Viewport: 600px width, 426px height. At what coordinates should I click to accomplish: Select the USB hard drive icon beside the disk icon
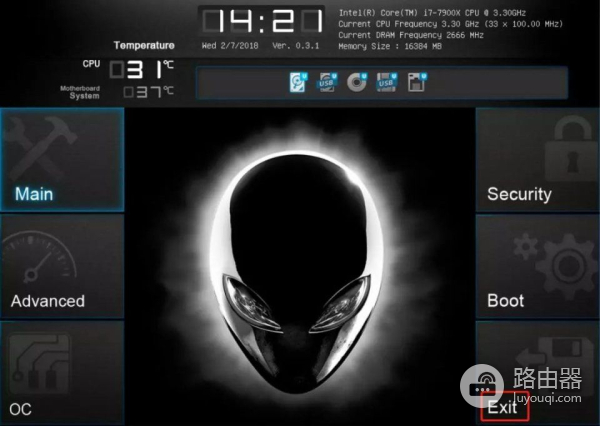[327, 82]
